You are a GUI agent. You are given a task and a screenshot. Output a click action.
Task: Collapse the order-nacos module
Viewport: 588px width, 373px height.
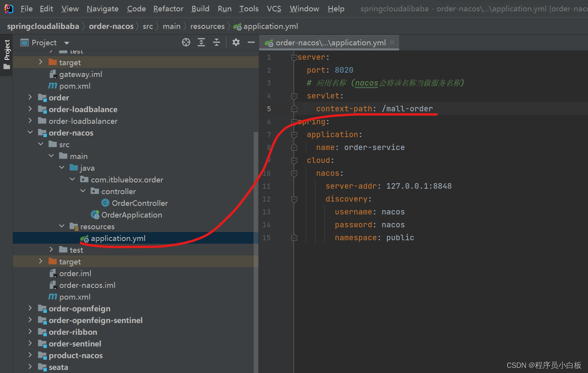tap(30, 132)
